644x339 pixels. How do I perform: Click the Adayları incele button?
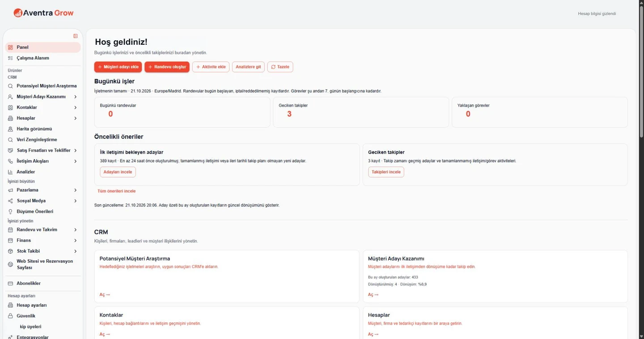pos(118,172)
